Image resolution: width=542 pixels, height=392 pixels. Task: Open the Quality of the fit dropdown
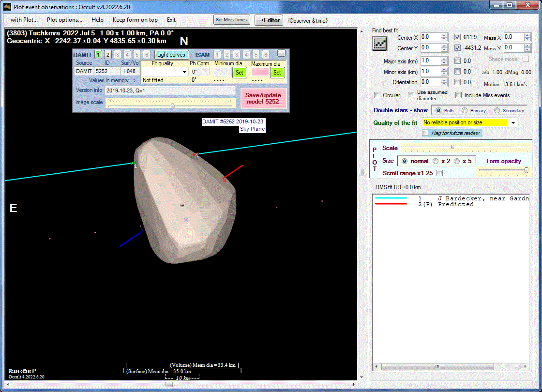pos(513,123)
